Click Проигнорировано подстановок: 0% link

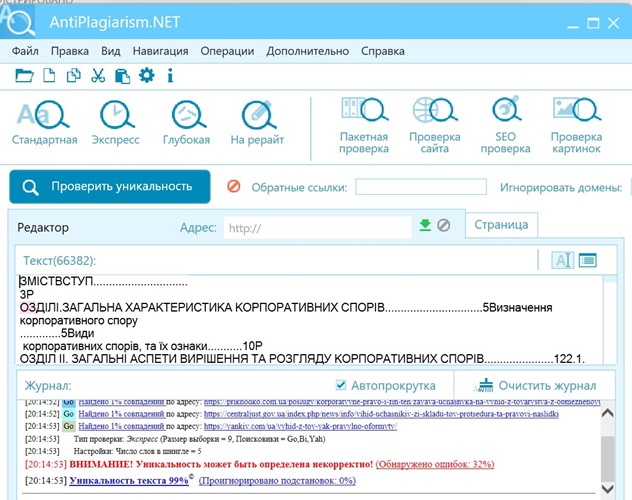click(277, 480)
